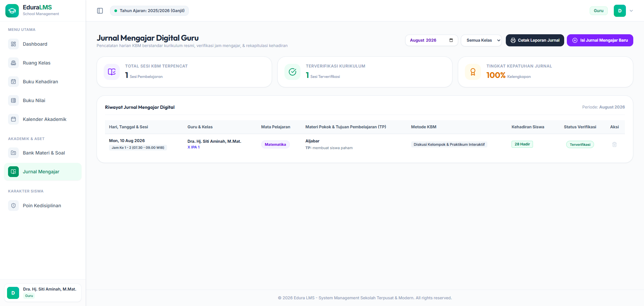
Task: Click the orange award icon in Kepatuhan card
Action: 473,72
